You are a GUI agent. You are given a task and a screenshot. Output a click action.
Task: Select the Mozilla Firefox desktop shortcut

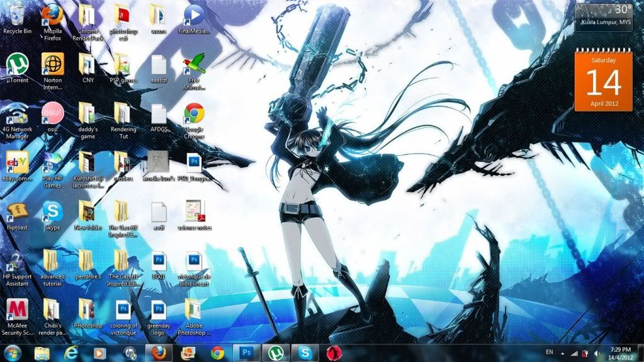[53, 23]
